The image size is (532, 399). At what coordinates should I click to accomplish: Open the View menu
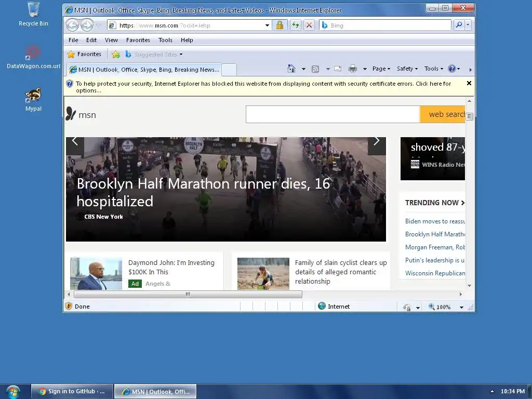point(111,40)
